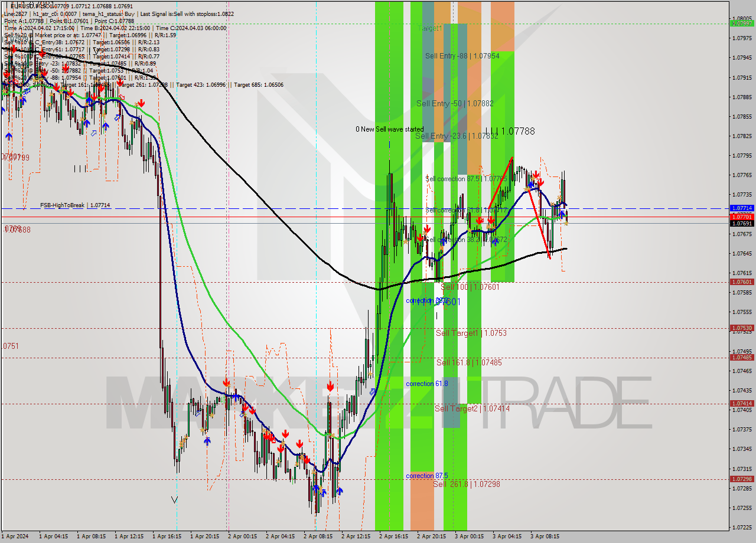Image resolution: width=756 pixels, height=543 pixels.
Task: Click the 1.07465 price scale tick
Action: point(742,371)
